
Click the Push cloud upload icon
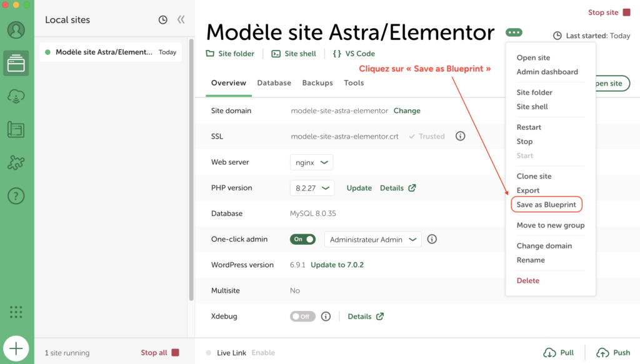click(x=602, y=353)
